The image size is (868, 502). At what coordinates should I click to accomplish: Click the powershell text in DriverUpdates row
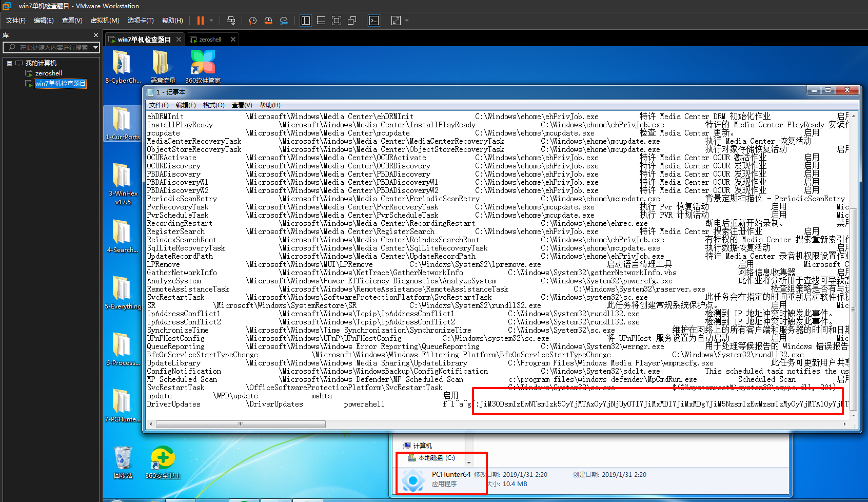click(x=364, y=404)
